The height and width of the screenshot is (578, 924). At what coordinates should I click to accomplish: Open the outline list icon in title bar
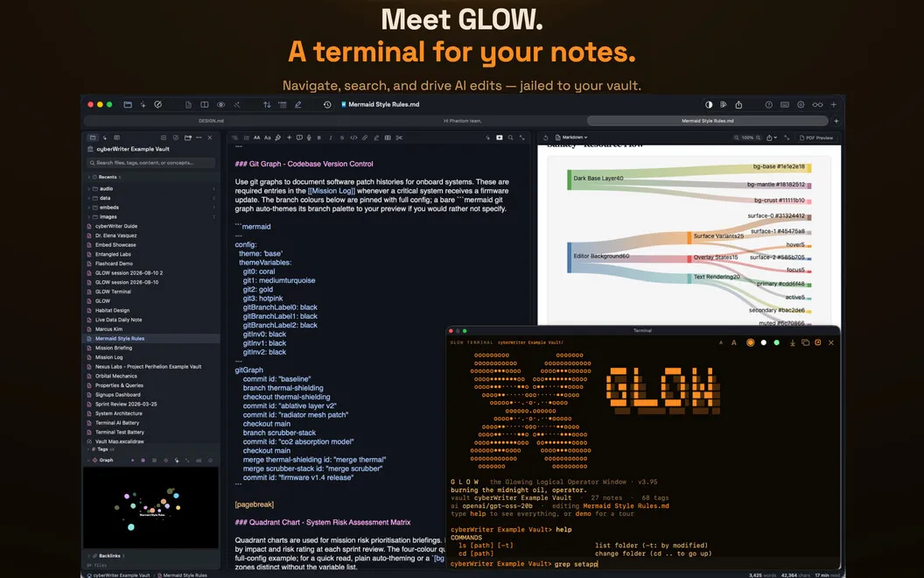point(283,104)
